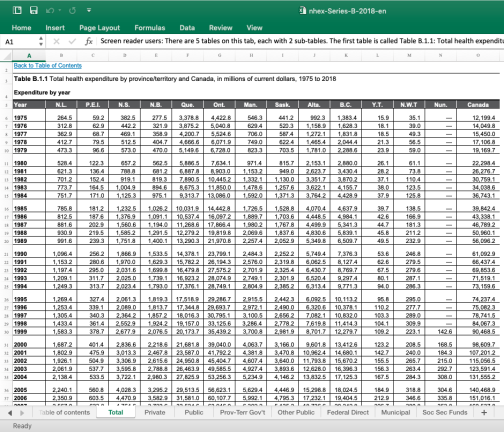Save the workbook with the floppy disk icon
Image resolution: width=504 pixels, height=432 pixels.
(x=34, y=10)
